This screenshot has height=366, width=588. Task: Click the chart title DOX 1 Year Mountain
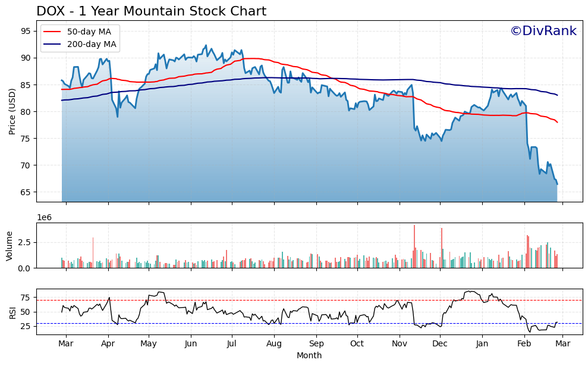152,10
